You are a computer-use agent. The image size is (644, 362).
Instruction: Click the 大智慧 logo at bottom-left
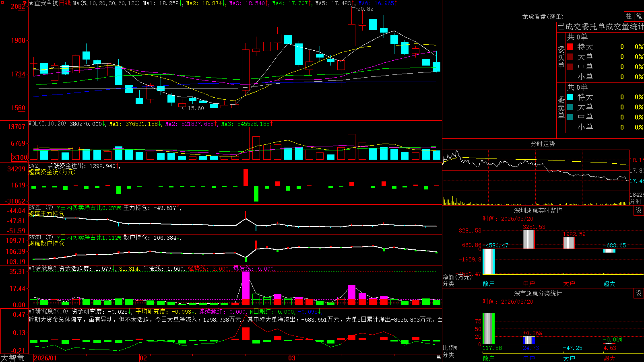coord(12,358)
